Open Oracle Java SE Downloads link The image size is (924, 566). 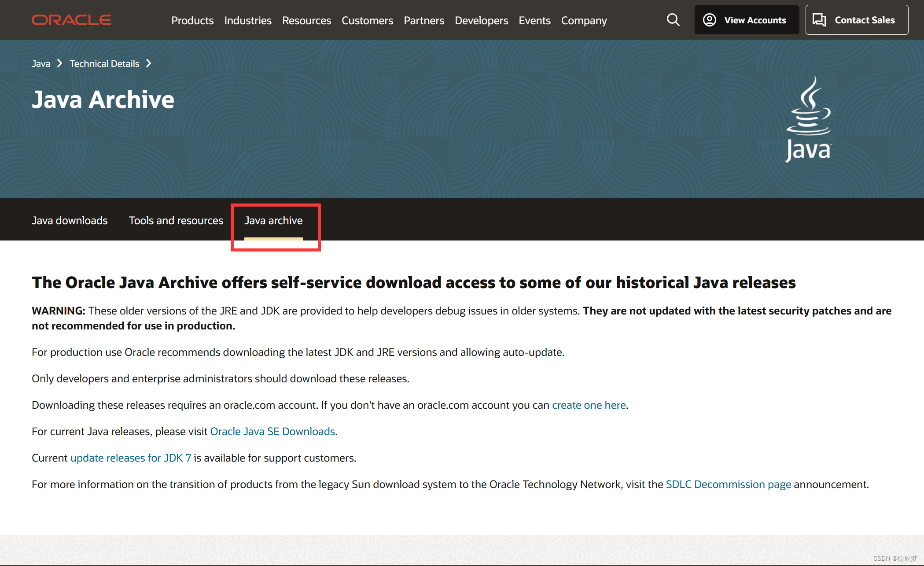click(272, 431)
